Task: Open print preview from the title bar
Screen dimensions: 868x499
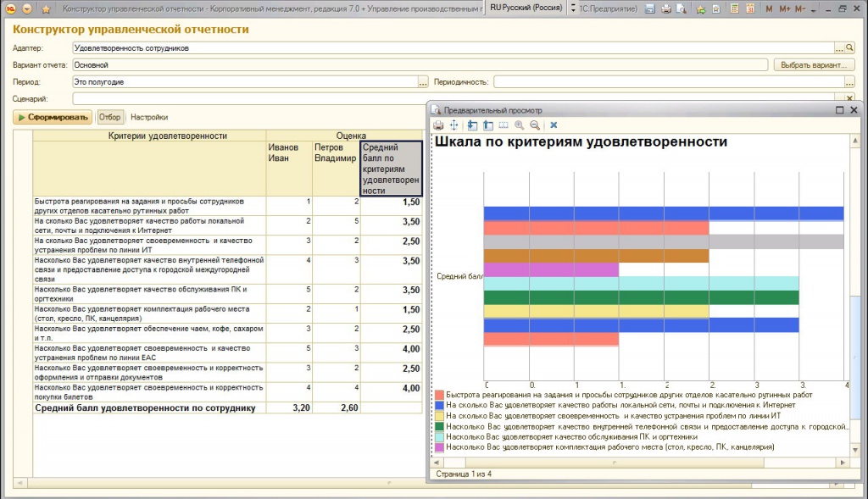Action: click(682, 8)
